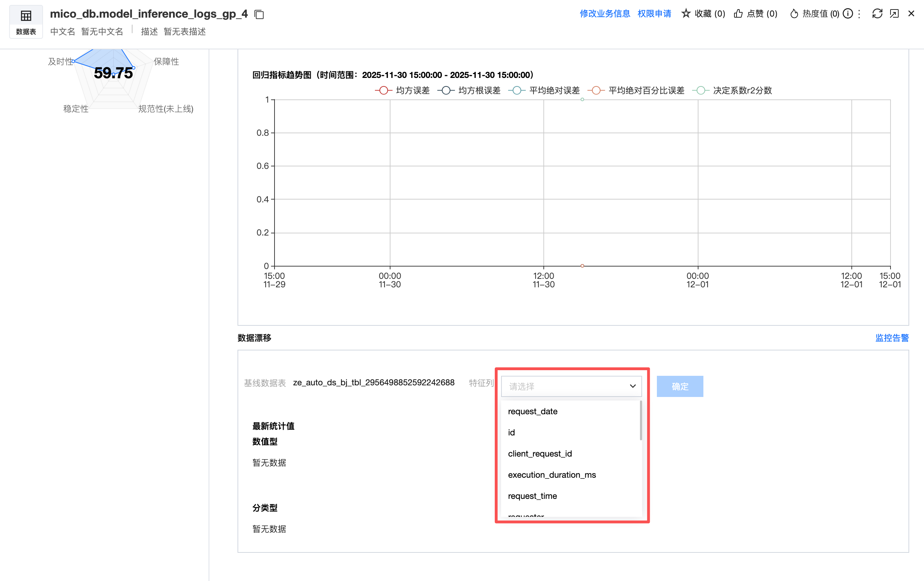Viewport: 924px width, 581px height.
Task: Open in new window icon
Action: click(x=894, y=14)
